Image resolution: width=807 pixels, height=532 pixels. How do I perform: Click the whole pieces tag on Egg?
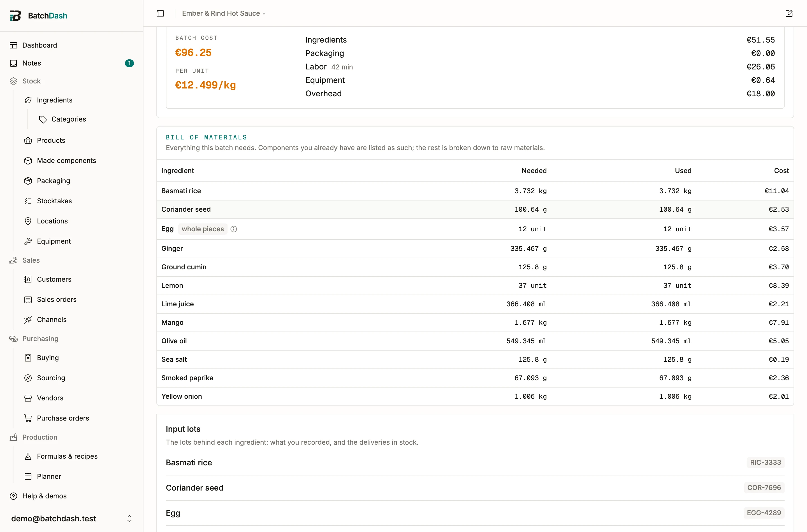click(x=203, y=229)
